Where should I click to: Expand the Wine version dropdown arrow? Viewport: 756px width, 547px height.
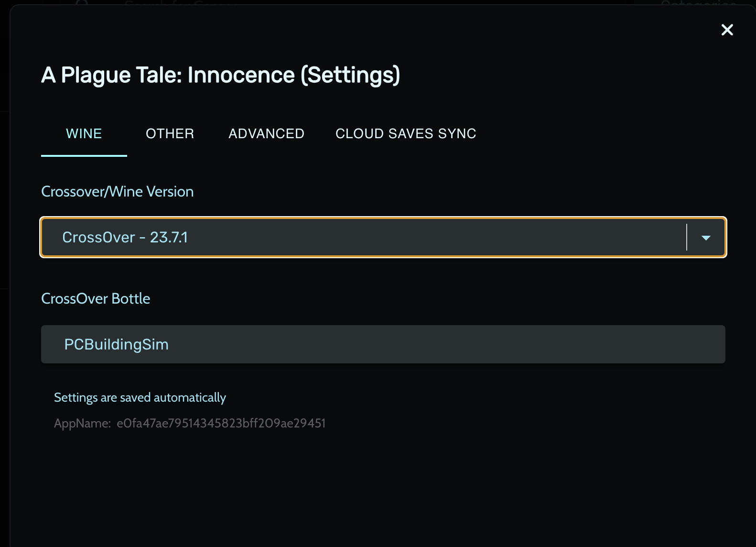tap(706, 238)
